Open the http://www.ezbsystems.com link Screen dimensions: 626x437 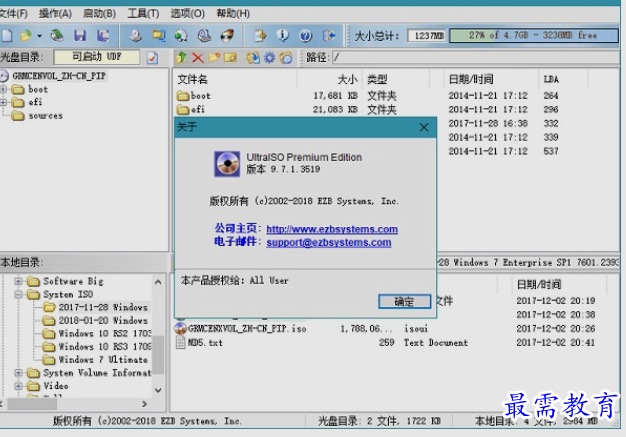[x=332, y=229]
